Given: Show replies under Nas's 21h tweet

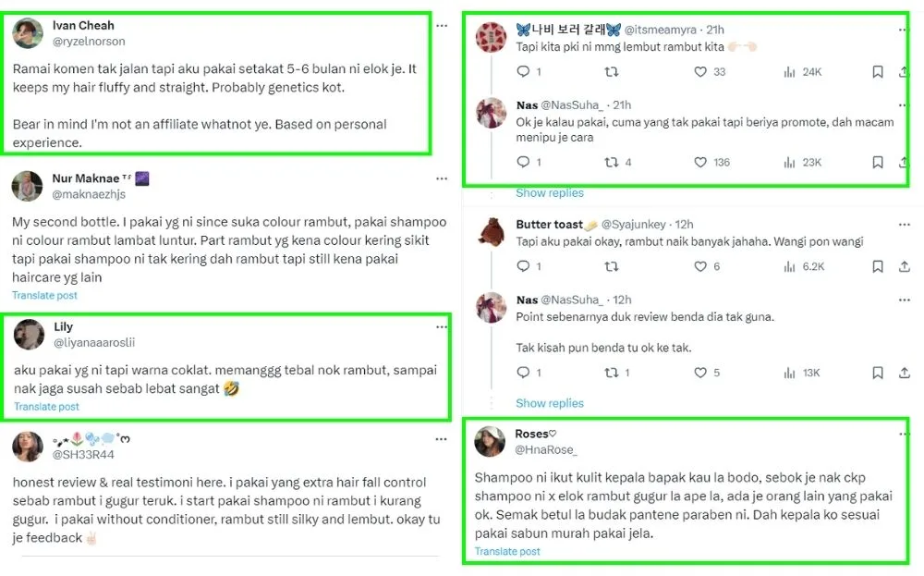Looking at the screenshot, I should (550, 193).
